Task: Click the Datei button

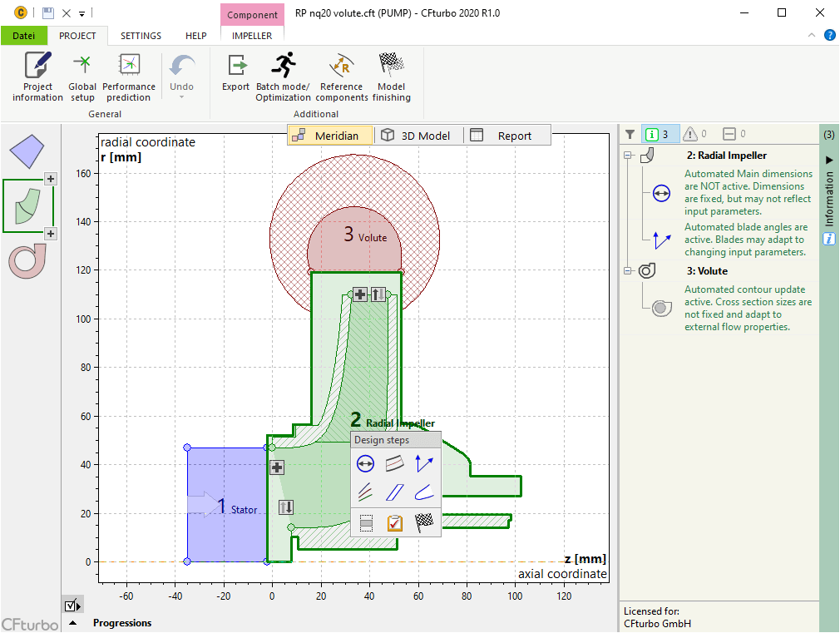Action: tap(23, 36)
